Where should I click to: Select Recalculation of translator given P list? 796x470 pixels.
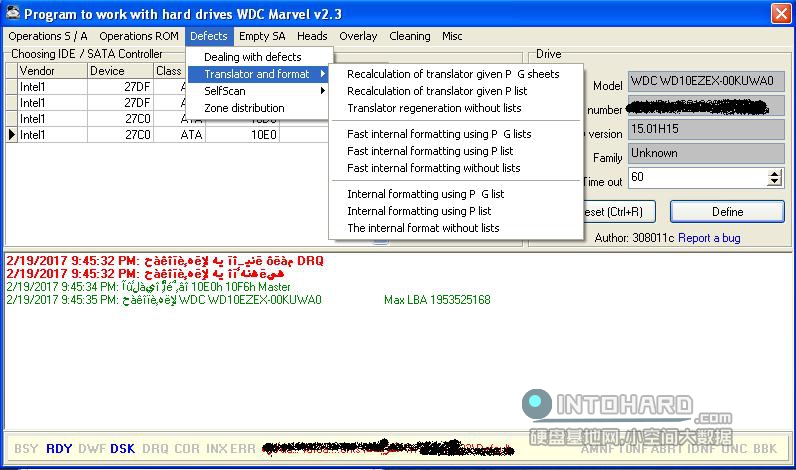pos(455,91)
